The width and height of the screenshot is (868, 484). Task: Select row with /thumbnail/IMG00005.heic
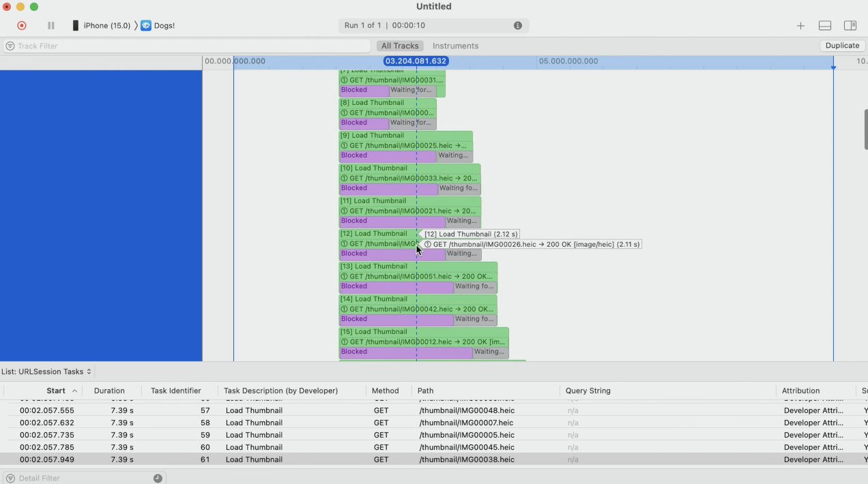(x=434, y=435)
